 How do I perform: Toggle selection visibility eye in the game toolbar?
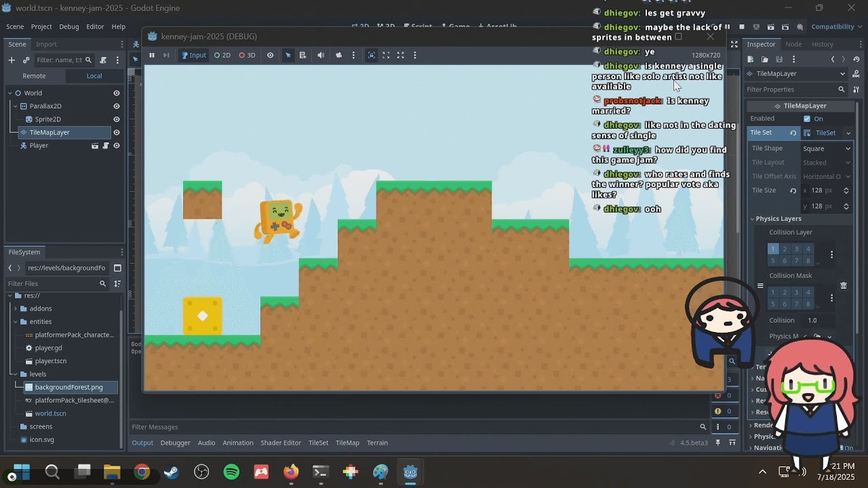tap(270, 55)
